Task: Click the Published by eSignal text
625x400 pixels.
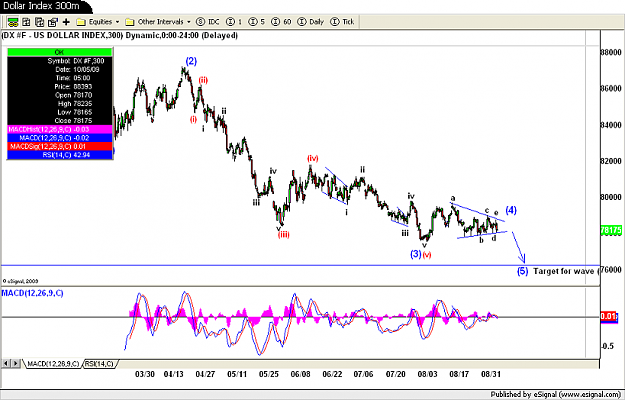Action: (x=555, y=394)
